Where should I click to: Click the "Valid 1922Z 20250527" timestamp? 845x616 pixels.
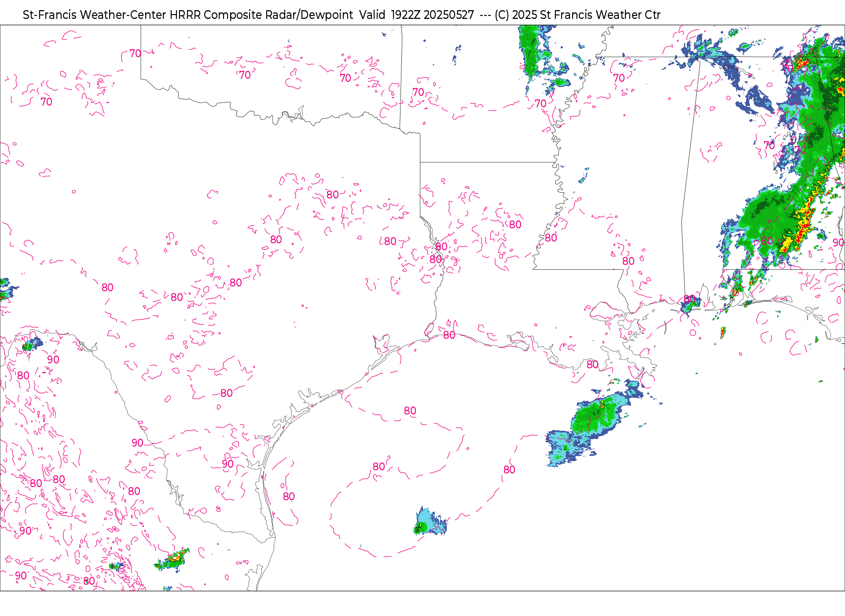(x=416, y=15)
